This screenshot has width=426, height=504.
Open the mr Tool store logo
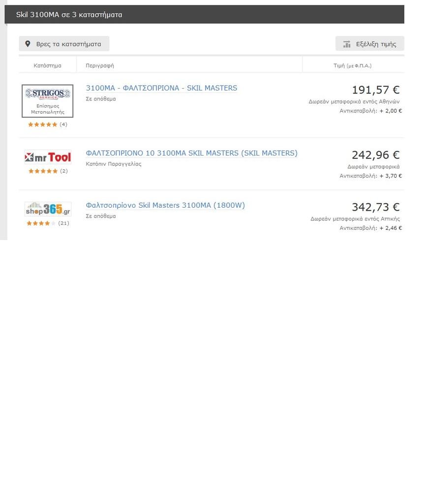coord(48,157)
